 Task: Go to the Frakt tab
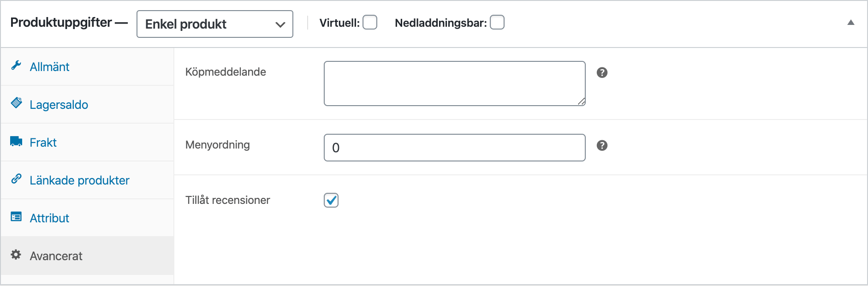[x=43, y=143]
